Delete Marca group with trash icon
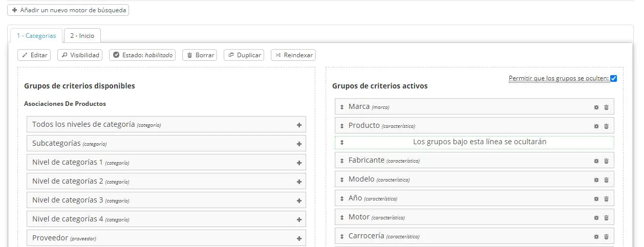 (x=606, y=107)
